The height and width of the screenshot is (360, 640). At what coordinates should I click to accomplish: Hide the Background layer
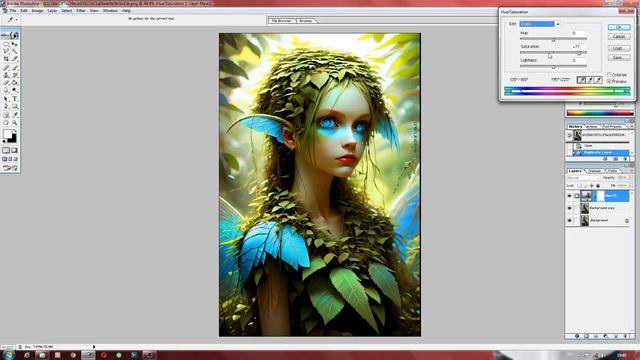click(x=569, y=220)
